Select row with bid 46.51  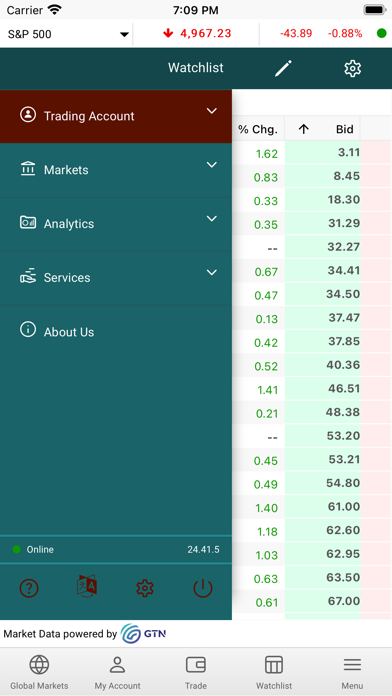click(x=312, y=389)
